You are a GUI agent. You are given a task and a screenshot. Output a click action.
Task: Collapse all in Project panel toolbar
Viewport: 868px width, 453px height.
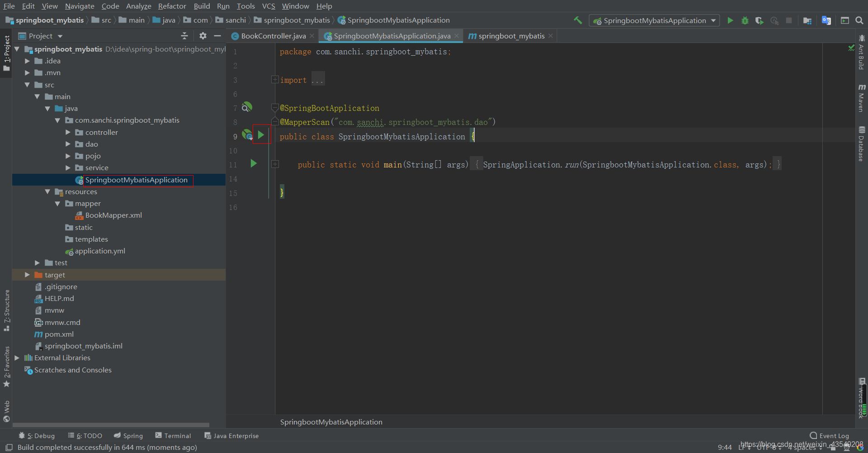click(184, 36)
